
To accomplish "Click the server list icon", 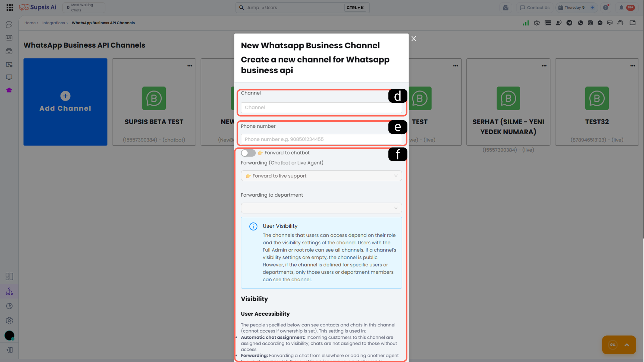I will tap(548, 23).
